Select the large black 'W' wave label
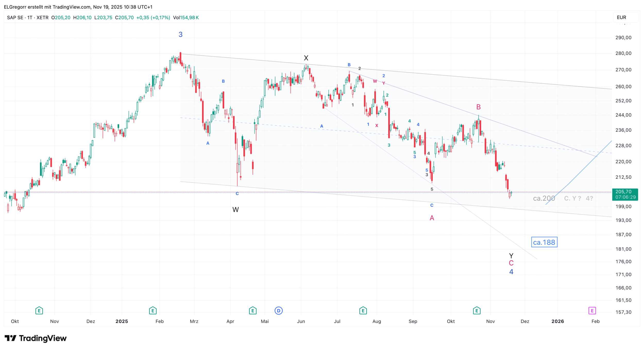644x350 pixels. pos(235,210)
